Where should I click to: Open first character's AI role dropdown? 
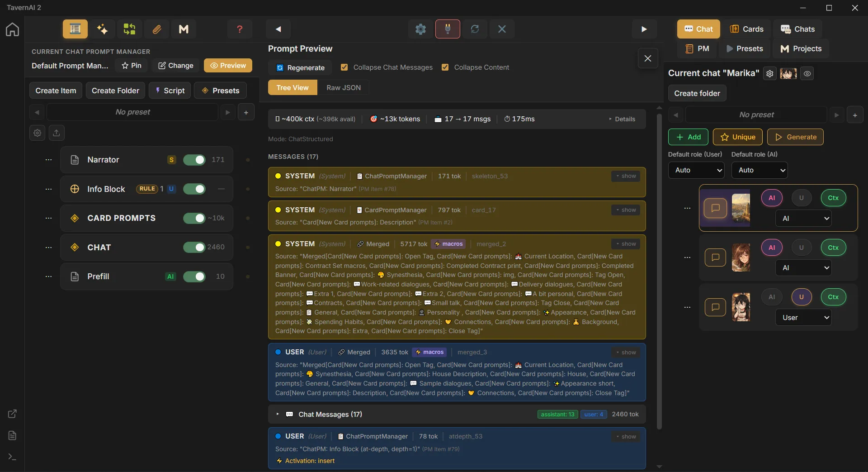804,219
